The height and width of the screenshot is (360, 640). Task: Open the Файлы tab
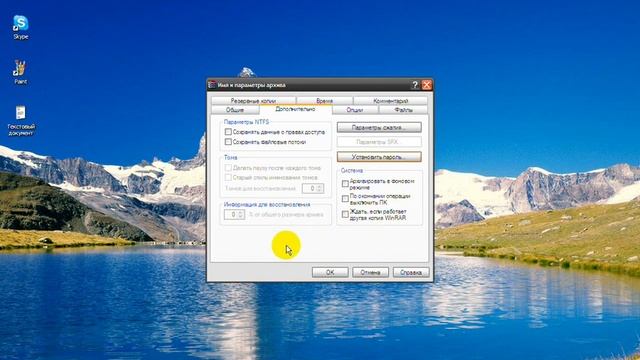coord(403,110)
